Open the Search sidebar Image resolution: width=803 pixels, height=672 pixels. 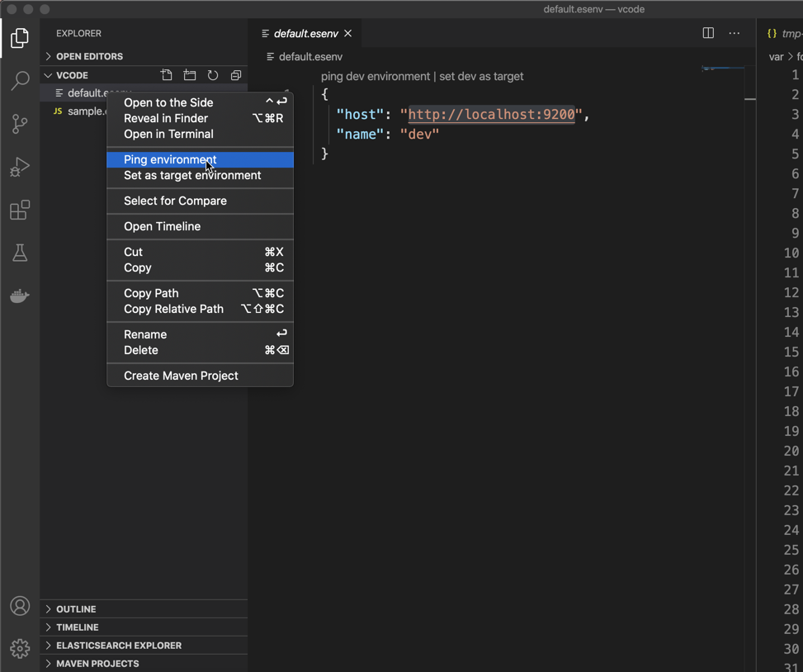pyautogui.click(x=20, y=82)
